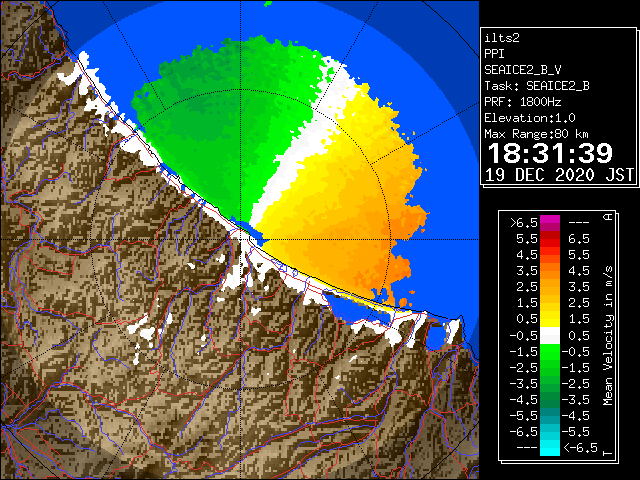Click the white zero-velocity swatch in legend
Image resolution: width=640 pixels, height=480 pixels.
[x=550, y=336]
